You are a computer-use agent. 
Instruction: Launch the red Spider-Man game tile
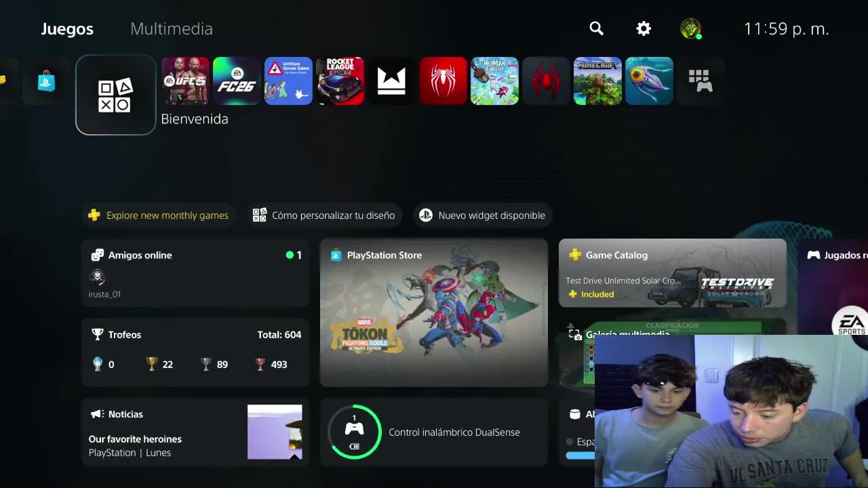coord(443,81)
